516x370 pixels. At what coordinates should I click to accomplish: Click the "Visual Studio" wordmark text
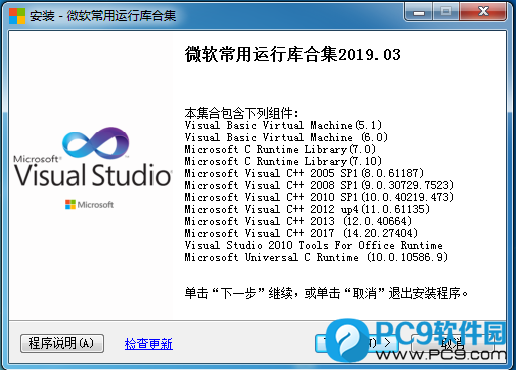(93, 175)
